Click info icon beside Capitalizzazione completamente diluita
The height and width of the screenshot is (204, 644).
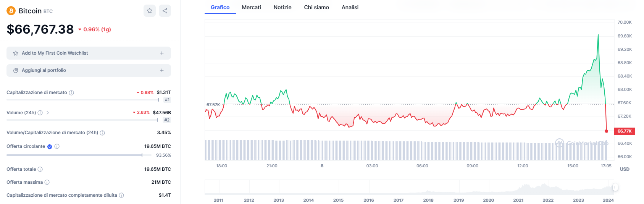coord(121,195)
